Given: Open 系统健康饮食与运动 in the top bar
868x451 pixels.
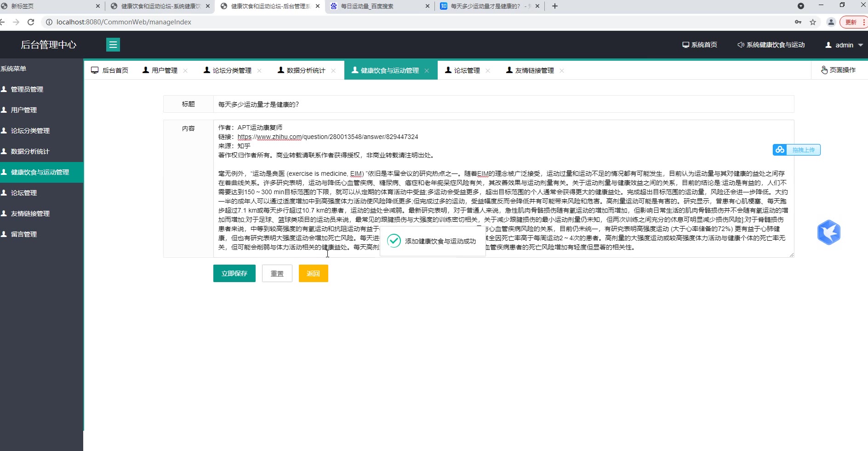Looking at the screenshot, I should click(x=771, y=45).
